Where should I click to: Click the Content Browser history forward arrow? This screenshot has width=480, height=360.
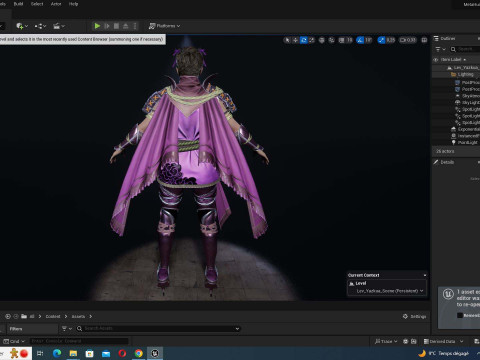point(15,316)
